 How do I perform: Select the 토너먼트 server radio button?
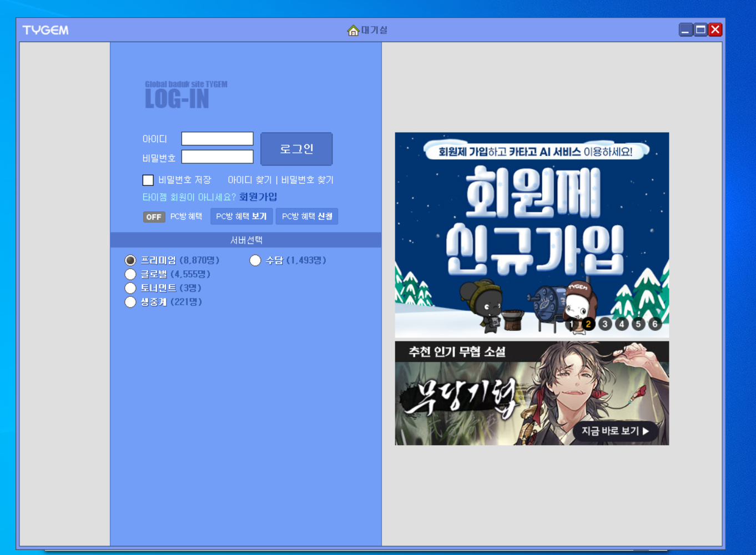[130, 288]
